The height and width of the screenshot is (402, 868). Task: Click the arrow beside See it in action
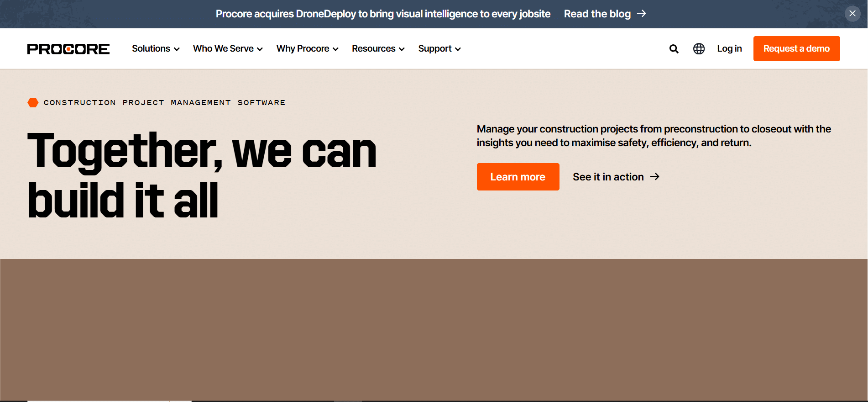(655, 177)
